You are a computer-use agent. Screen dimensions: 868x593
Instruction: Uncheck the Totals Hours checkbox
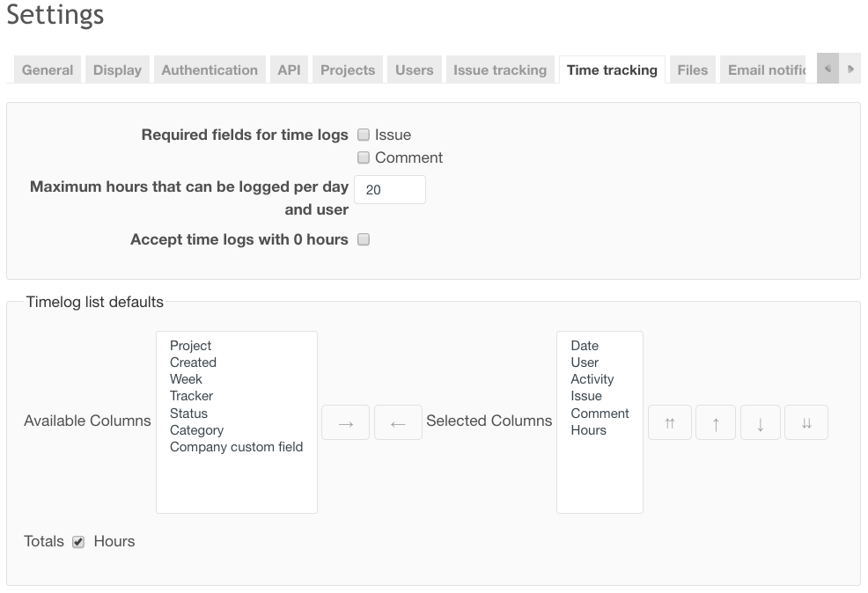78,542
